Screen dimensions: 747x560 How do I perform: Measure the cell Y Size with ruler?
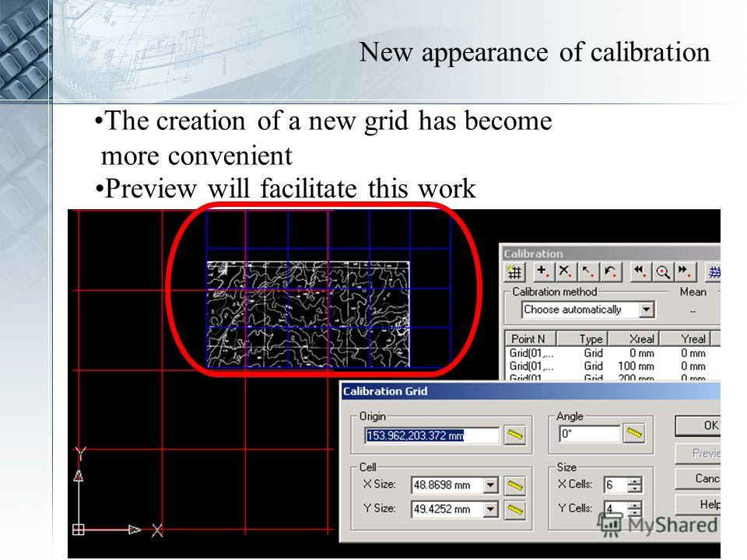pos(514,509)
